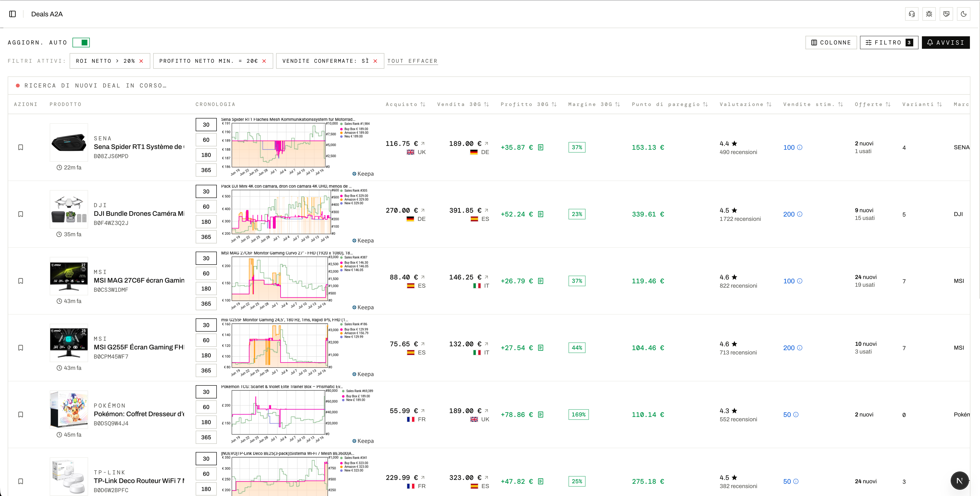This screenshot has height=496, width=980.
Task: Show info for Pokémon estimated sales 50
Action: 796,415
